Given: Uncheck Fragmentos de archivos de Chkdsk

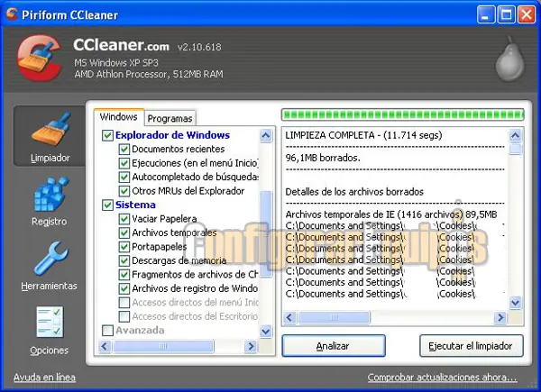Looking at the screenshot, I should pos(124,275).
